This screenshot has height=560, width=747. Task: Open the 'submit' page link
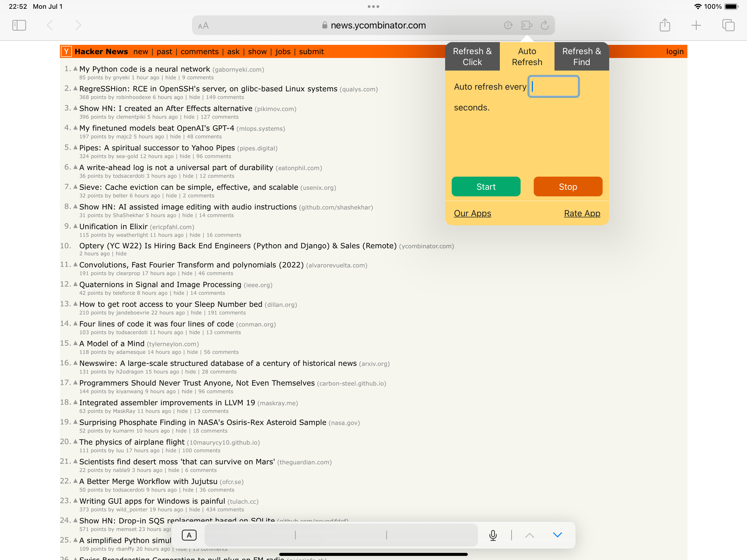click(311, 52)
